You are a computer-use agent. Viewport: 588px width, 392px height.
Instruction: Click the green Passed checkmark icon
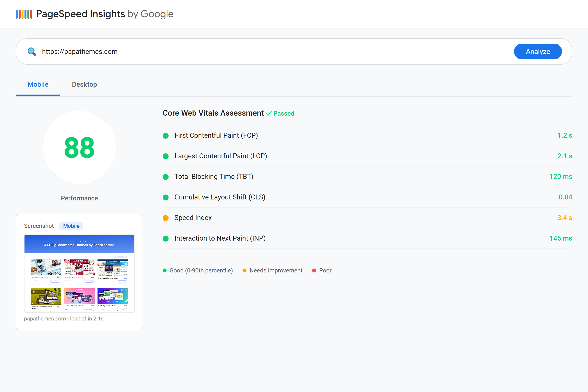(x=269, y=113)
